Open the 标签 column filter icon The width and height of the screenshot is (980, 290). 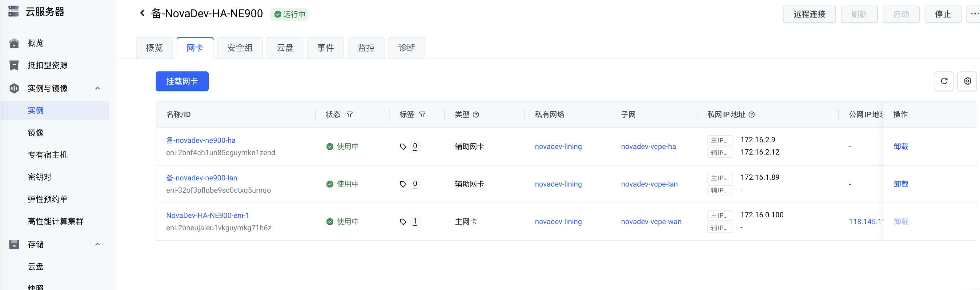[x=422, y=115]
